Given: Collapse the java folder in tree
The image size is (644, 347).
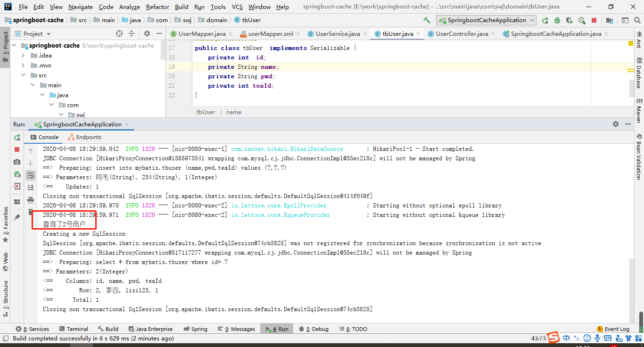Looking at the screenshot, I should coord(42,95).
